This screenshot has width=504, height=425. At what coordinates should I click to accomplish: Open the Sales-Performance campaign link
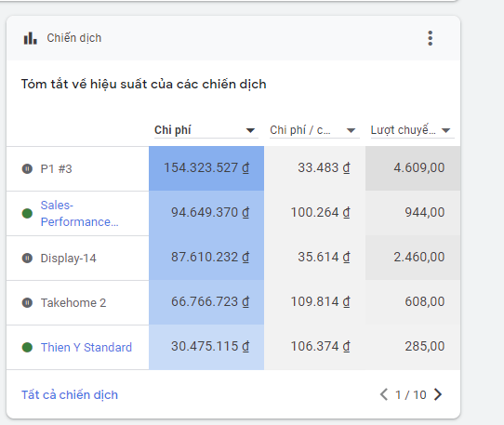coord(79,214)
